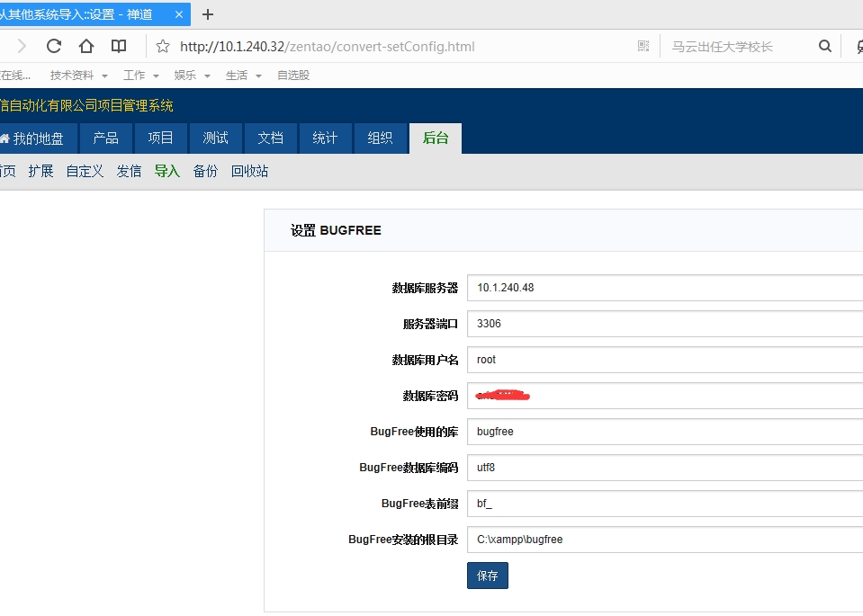Close the 禅道 settings browser tab

point(179,15)
